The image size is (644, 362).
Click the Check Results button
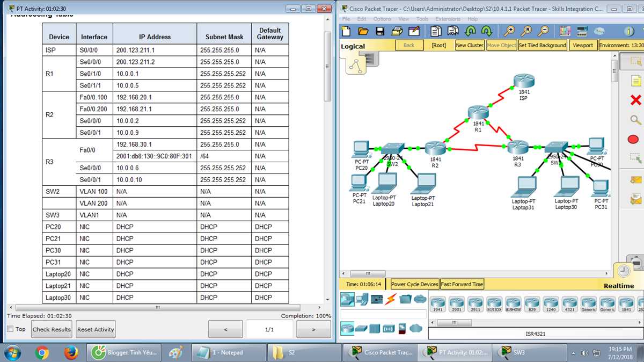pyautogui.click(x=52, y=329)
